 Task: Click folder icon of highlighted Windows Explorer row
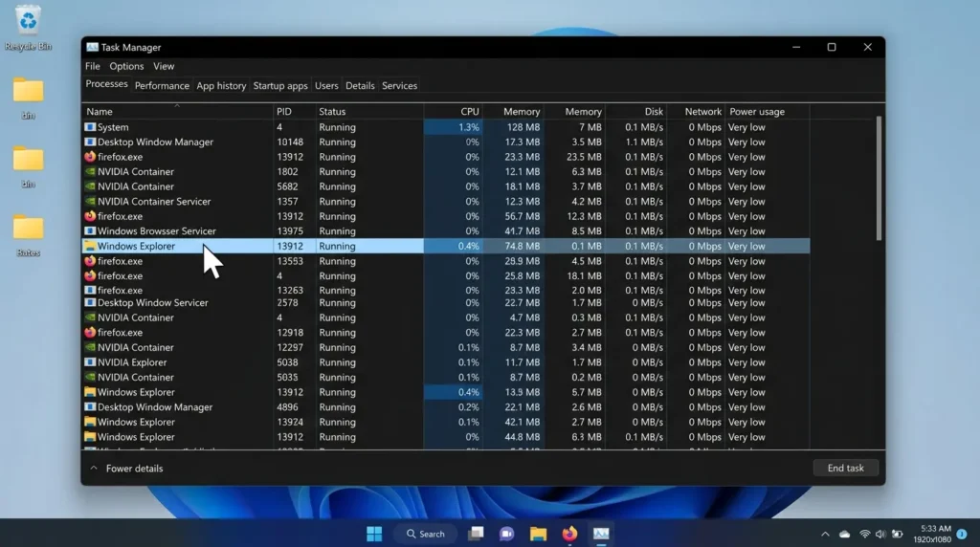[x=90, y=246]
